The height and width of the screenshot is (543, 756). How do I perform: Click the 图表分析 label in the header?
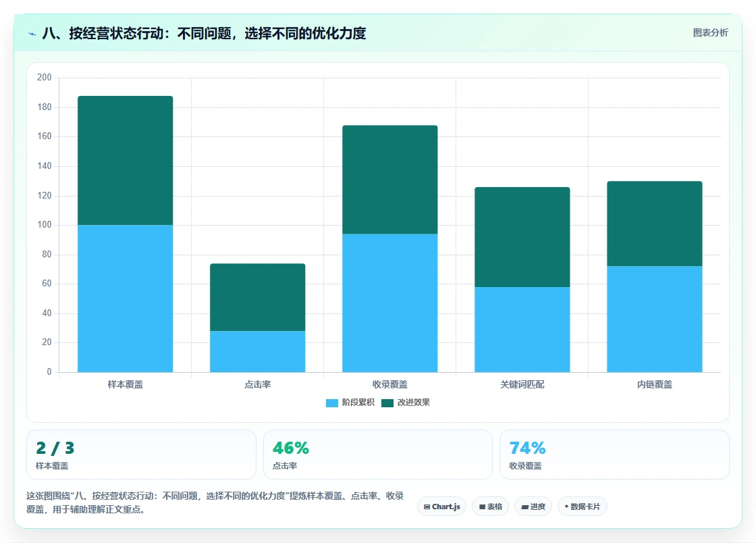pos(710,33)
